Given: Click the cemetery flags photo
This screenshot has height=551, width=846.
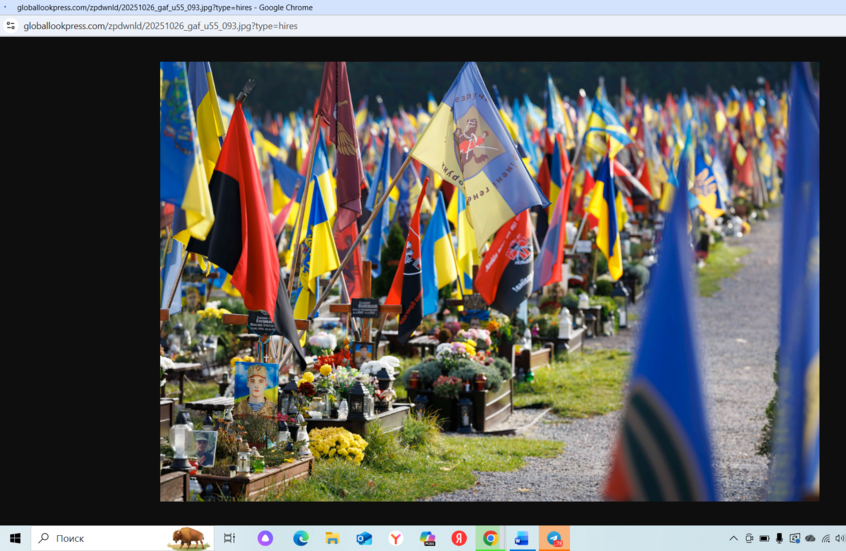Looking at the screenshot, I should click(489, 281).
